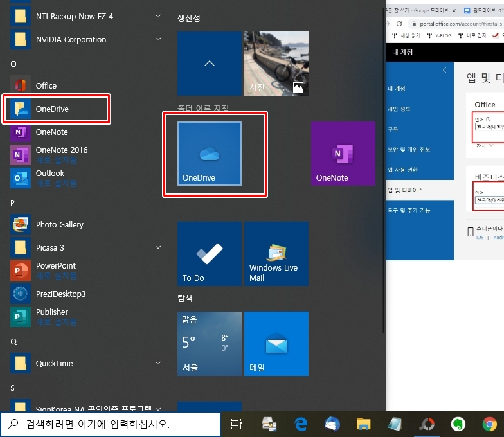This screenshot has height=437, width=504.
Task: Open the 메일 mail tile
Action: coord(276,344)
